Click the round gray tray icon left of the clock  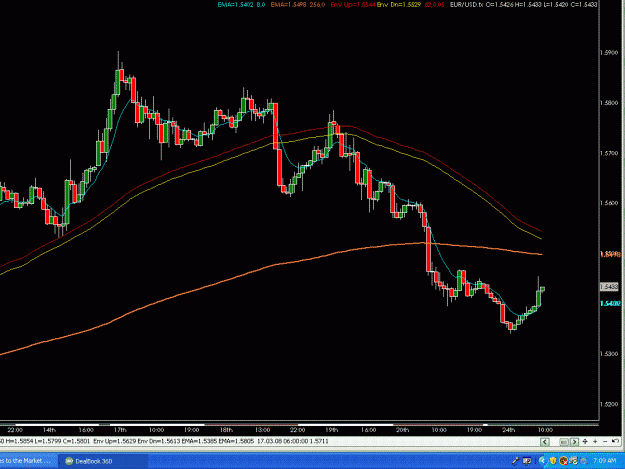[584, 461]
